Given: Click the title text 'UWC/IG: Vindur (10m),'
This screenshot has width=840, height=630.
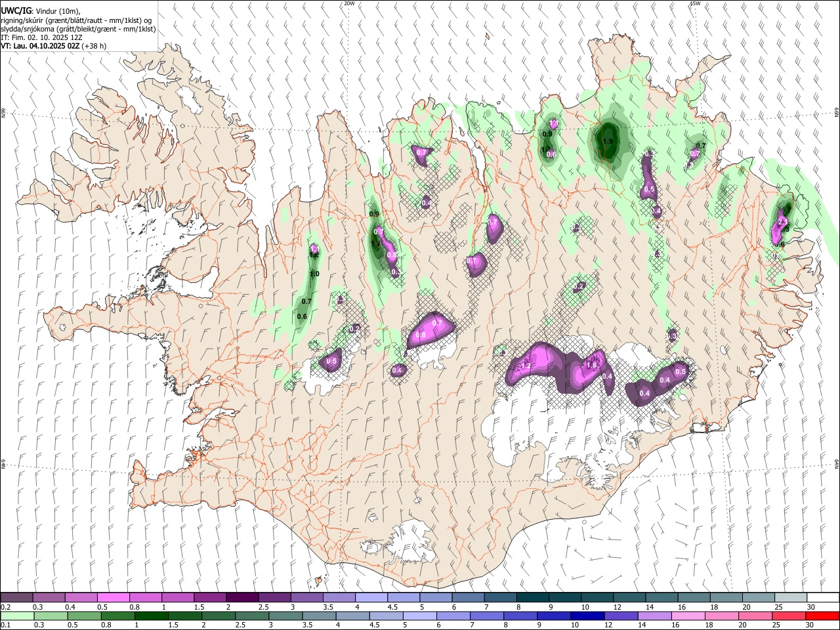Looking at the screenshot, I should [41, 11].
